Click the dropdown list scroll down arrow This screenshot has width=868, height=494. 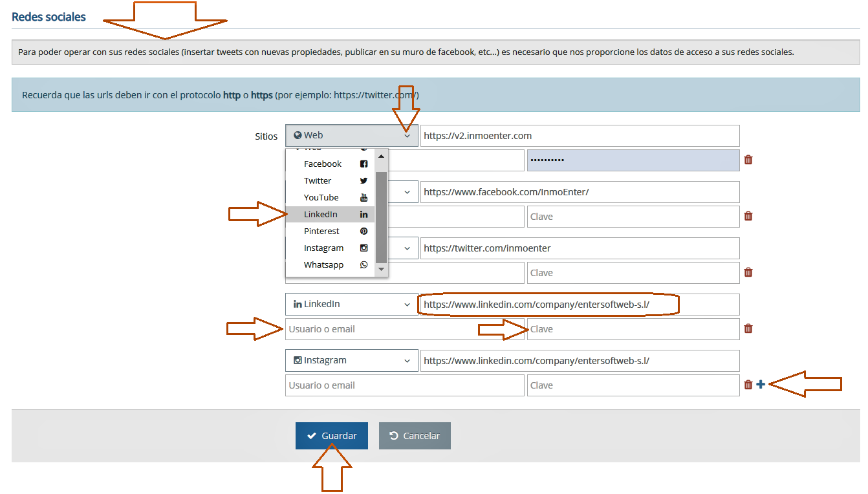381,269
